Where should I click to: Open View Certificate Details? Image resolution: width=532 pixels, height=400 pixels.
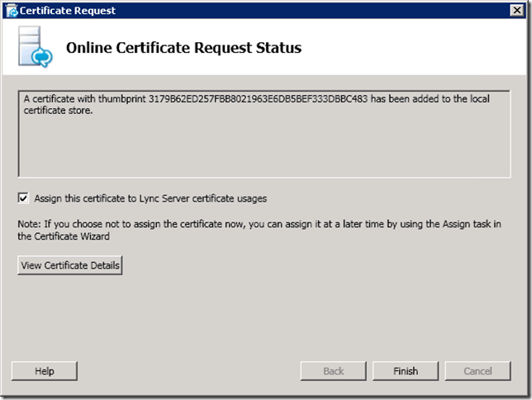coord(70,265)
